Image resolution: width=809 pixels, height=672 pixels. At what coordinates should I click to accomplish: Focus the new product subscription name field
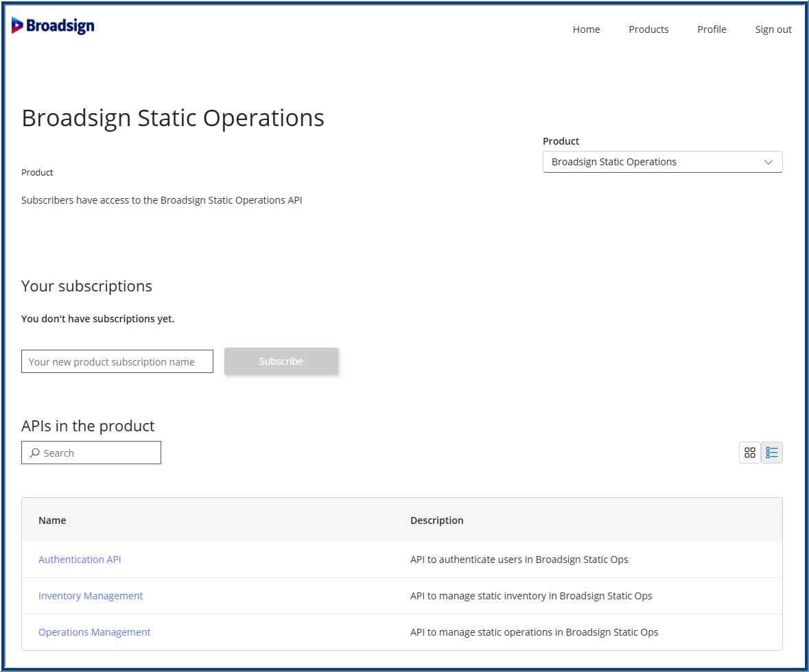click(x=117, y=361)
